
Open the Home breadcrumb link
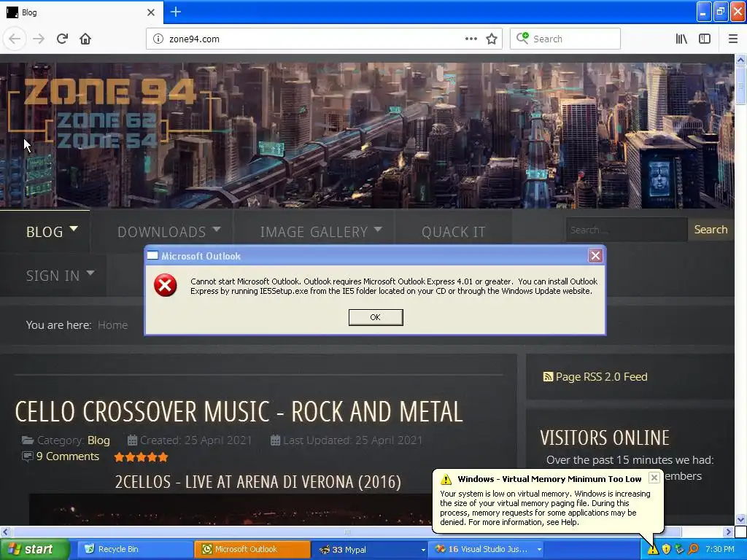[112, 324]
